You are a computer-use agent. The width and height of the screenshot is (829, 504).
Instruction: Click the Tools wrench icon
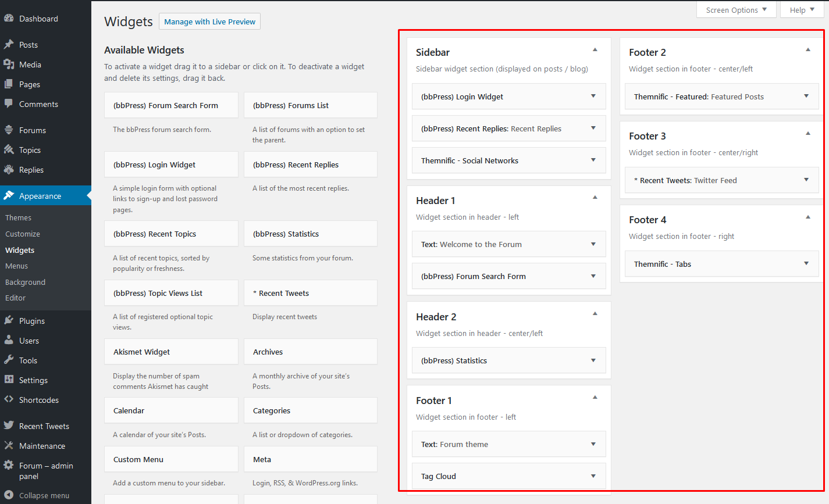[9, 360]
